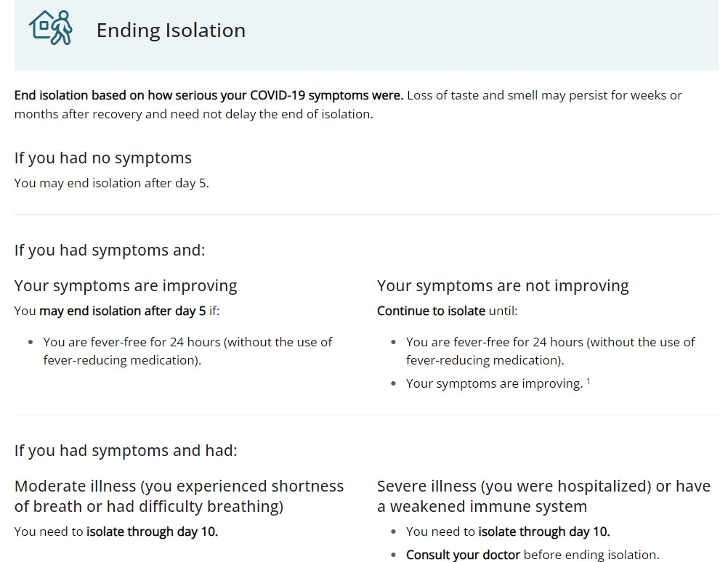Click bold "may end isolation after day 5" text
Screen dimensions: 728x562
[122, 311]
